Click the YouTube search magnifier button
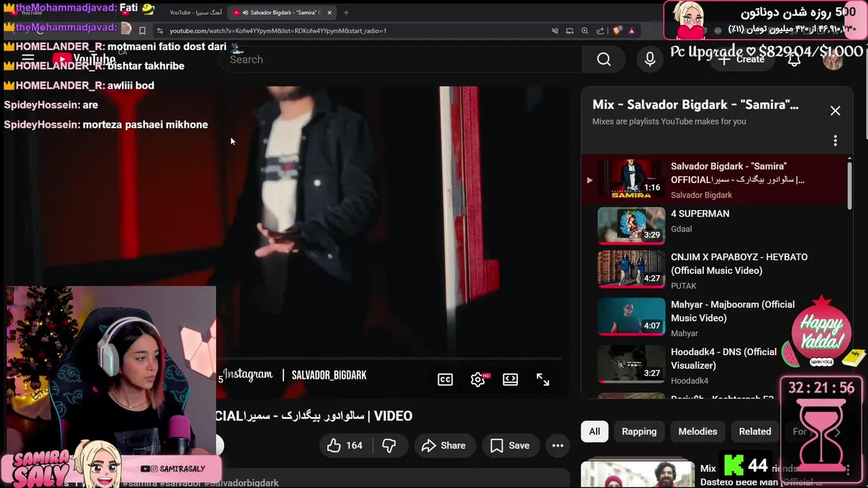Image resolution: width=868 pixels, height=488 pixels. [x=604, y=60]
